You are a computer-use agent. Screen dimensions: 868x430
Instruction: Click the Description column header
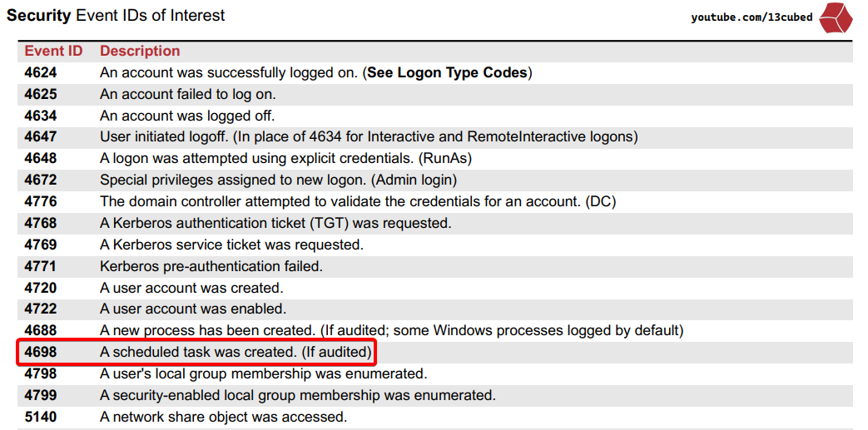[x=140, y=52]
